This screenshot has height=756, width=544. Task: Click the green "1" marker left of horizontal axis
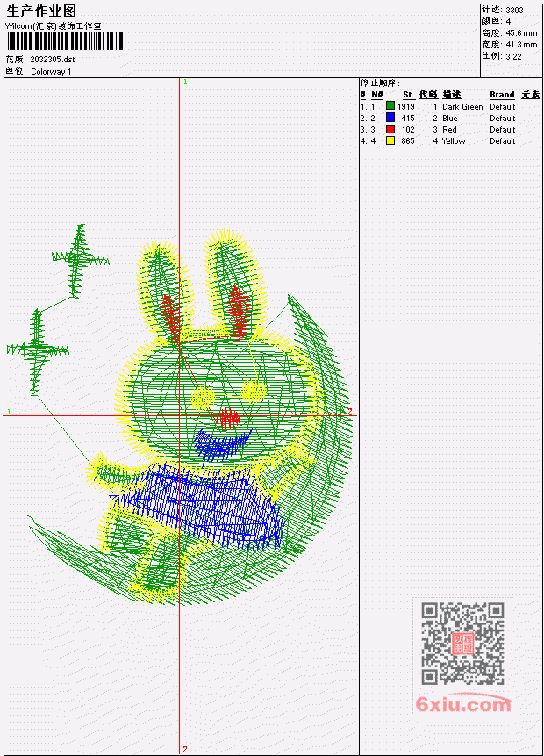(x=9, y=412)
